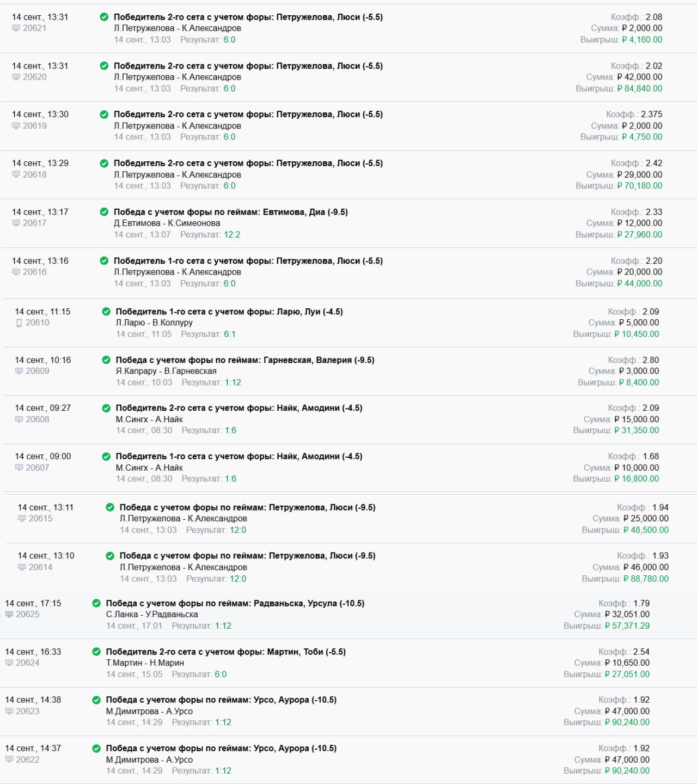This screenshot has width=697, height=784.
Task: Open the Д.Евтимова - К.Симеонова match link
Action: [167, 223]
